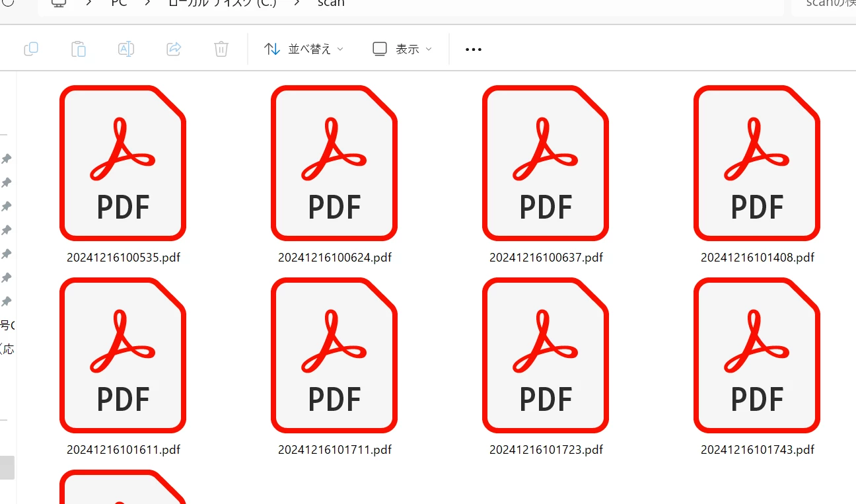Click file name 20241216101723.pdf
The width and height of the screenshot is (856, 504).
pyautogui.click(x=546, y=450)
